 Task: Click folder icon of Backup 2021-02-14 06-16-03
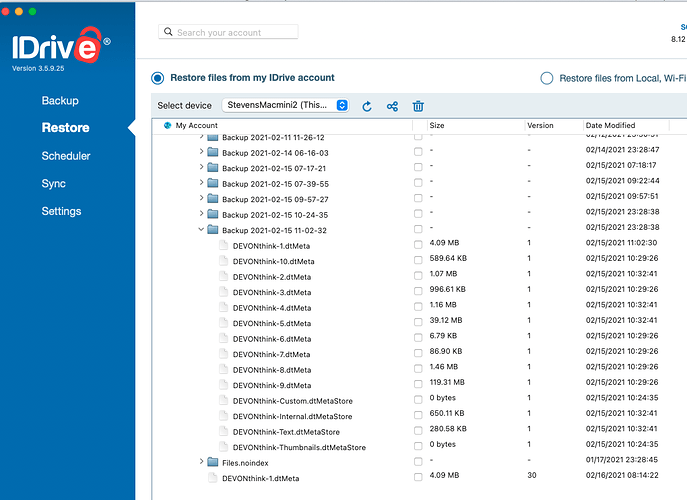(x=213, y=152)
